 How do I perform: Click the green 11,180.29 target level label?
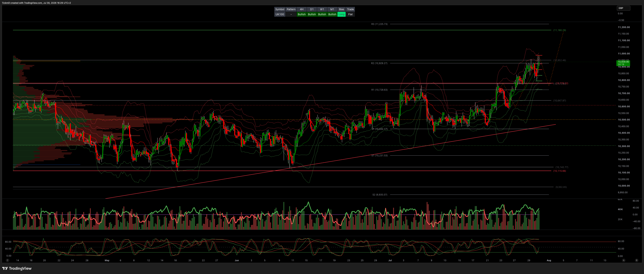coord(559,30)
